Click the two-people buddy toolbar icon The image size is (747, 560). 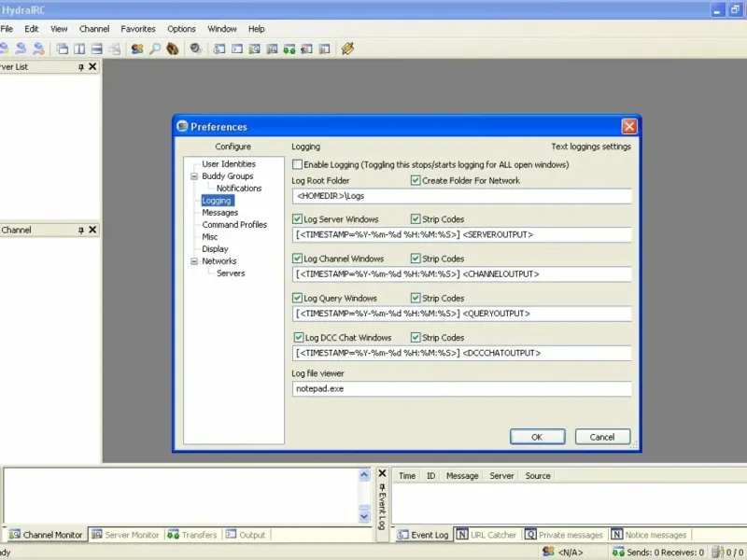coord(137,49)
